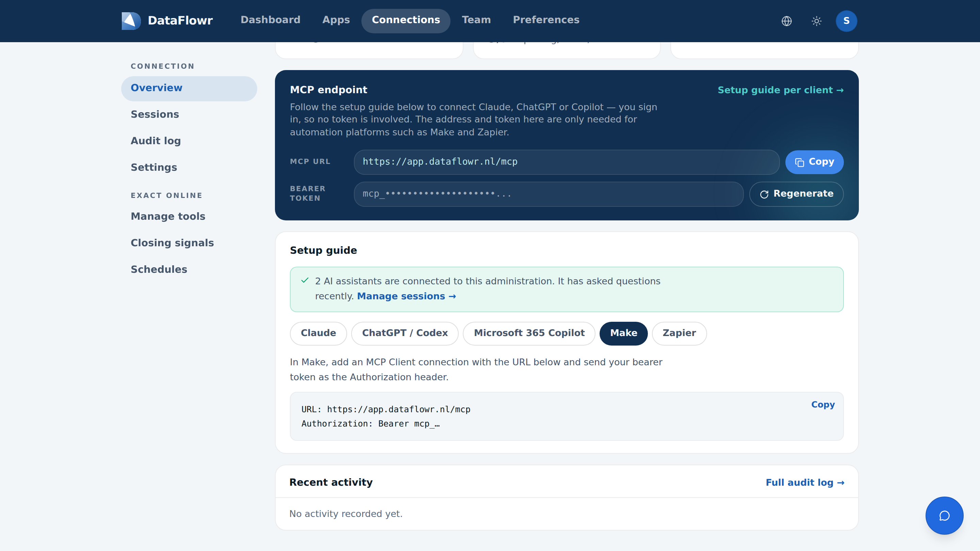Open connection Settings in the sidebar
Screen dimensions: 980x551
pyautogui.click(x=189, y=168)
